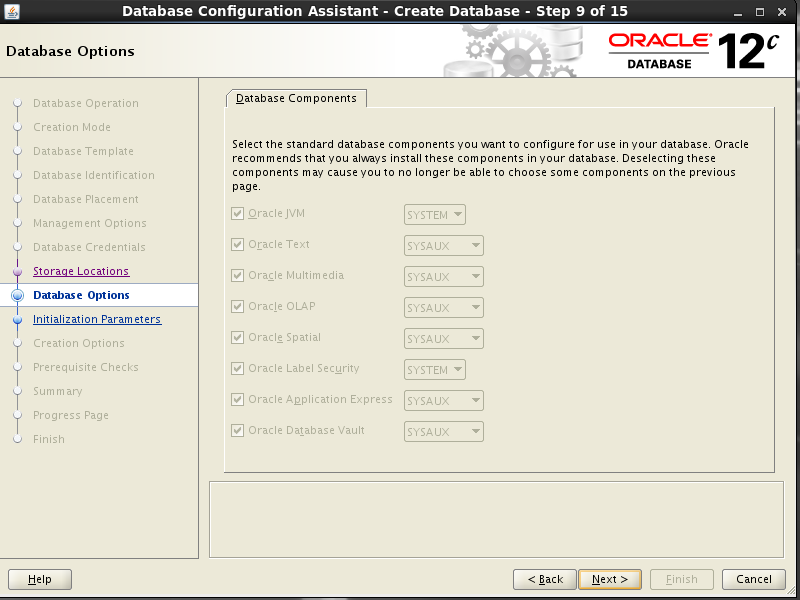800x600 pixels.
Task: Open the Oracle JVM tablespace dropdown
Action: (435, 215)
